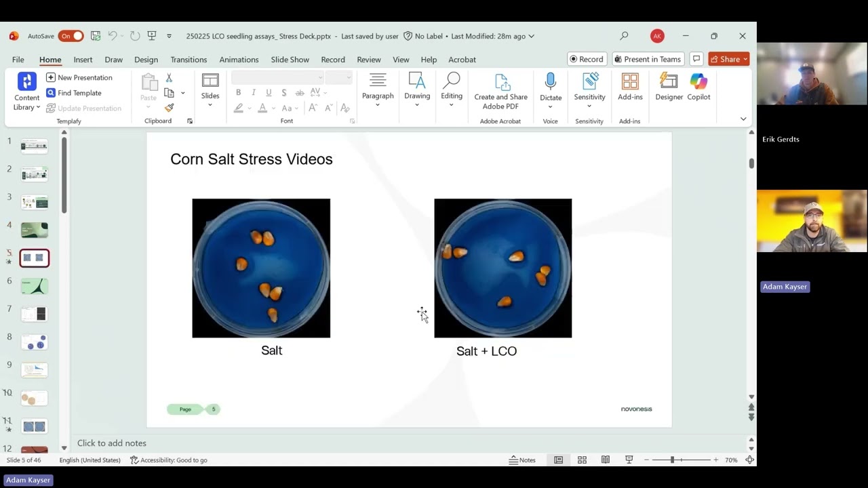Toggle Strikethrough formatting
The image size is (868, 488).
tap(300, 93)
